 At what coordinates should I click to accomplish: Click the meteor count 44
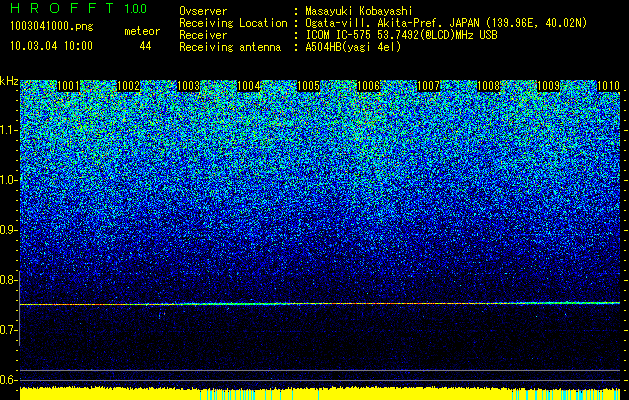(x=145, y=46)
